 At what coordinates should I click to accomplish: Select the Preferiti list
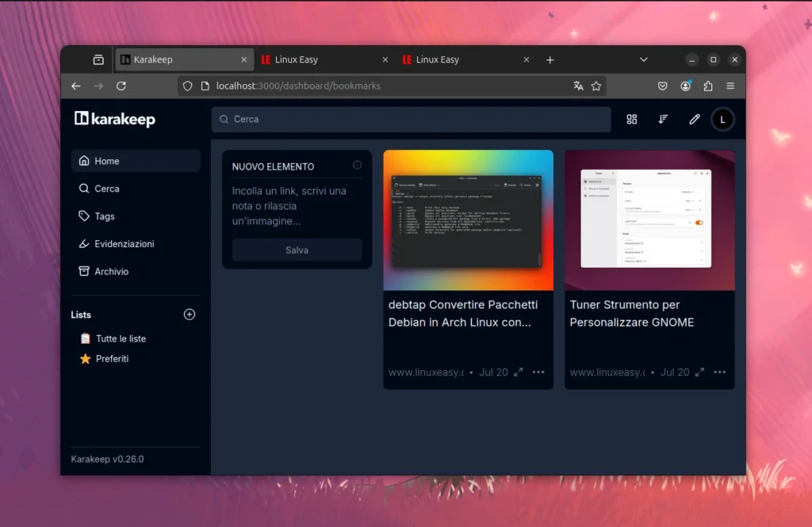point(112,359)
